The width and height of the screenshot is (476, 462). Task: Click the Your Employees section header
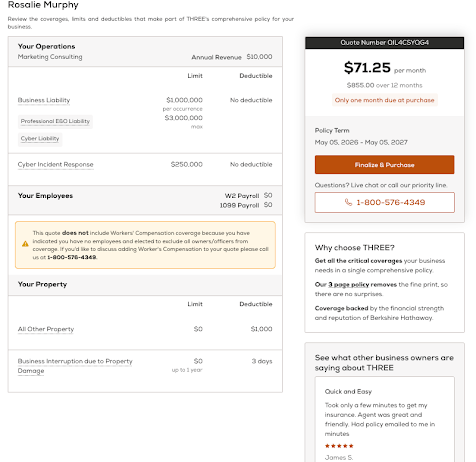[x=145, y=200]
